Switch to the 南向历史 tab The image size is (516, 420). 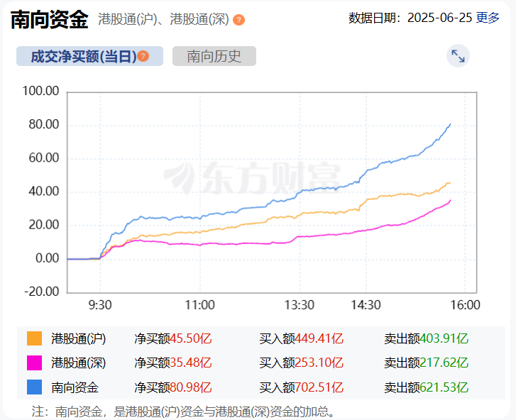click(x=214, y=56)
